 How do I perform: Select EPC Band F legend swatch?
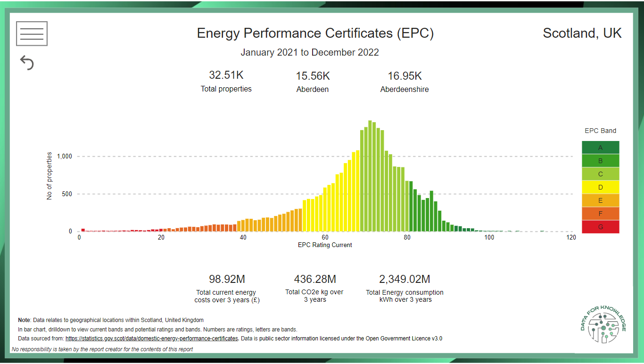(x=600, y=214)
